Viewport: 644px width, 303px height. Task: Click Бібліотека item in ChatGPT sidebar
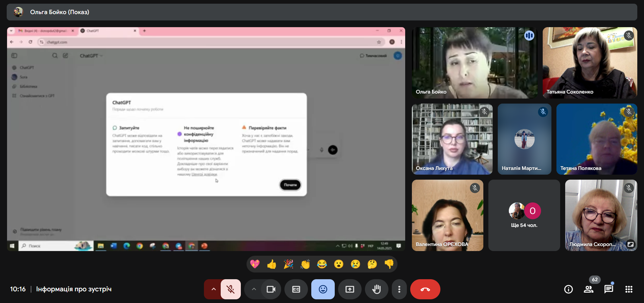tap(28, 86)
